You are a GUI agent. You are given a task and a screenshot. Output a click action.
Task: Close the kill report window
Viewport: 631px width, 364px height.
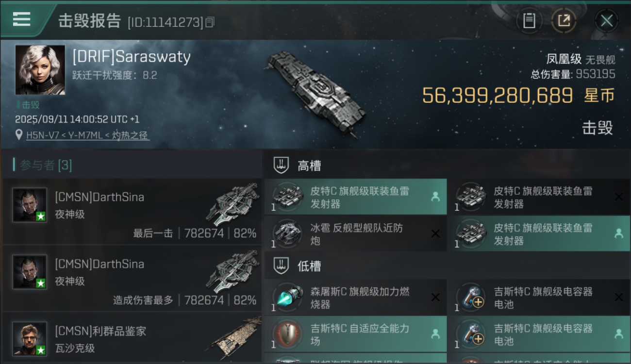coord(606,21)
